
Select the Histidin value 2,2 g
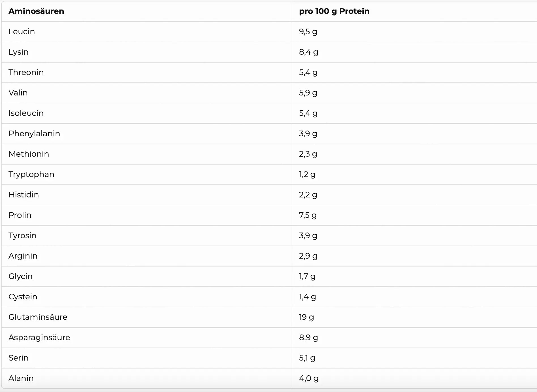point(308,195)
